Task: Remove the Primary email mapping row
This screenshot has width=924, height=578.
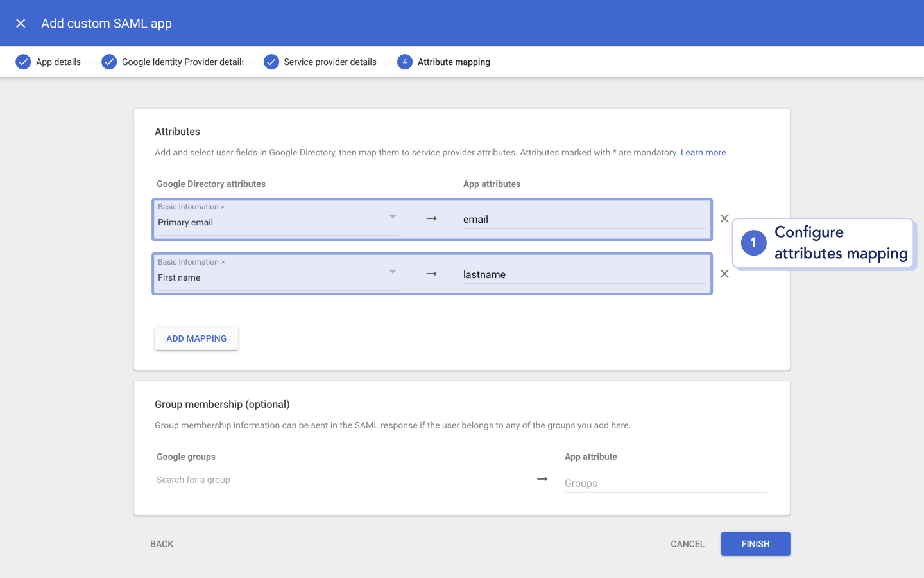Action: (x=724, y=218)
